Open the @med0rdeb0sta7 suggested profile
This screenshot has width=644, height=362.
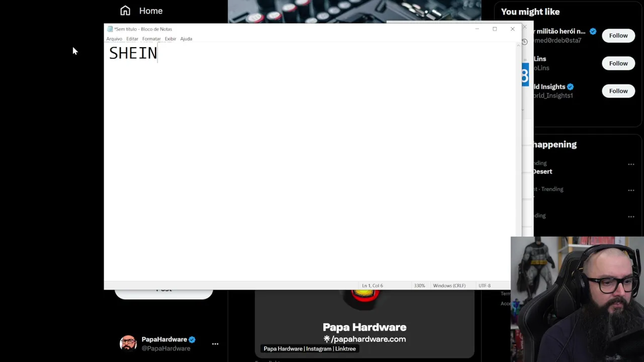pos(557,40)
